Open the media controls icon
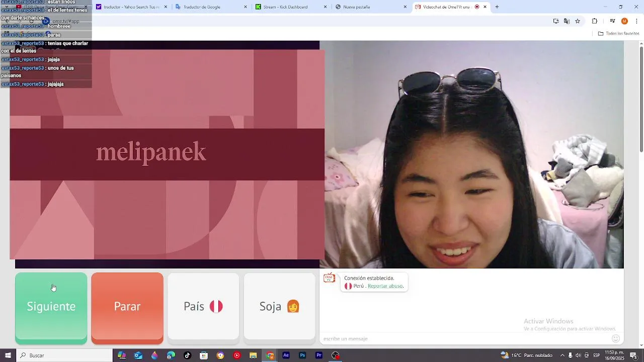The image size is (644, 362). click(612, 21)
